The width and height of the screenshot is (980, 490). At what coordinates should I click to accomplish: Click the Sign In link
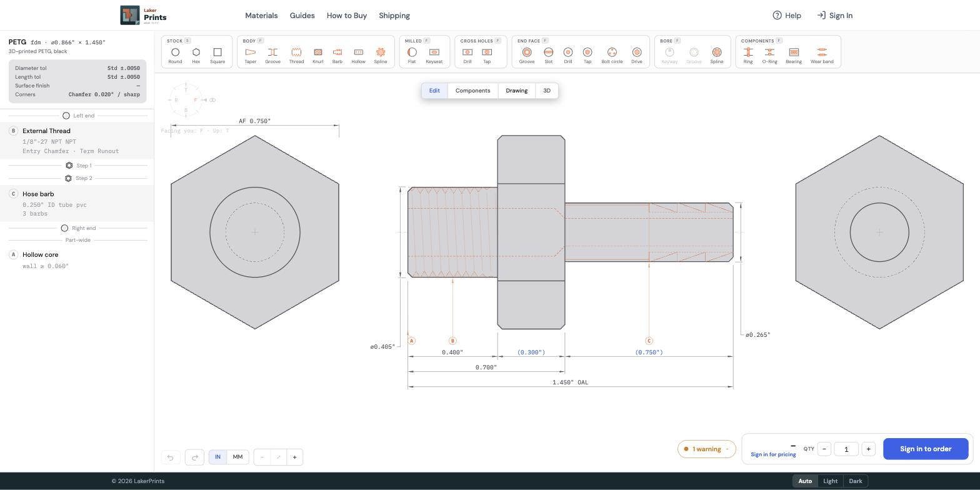point(835,16)
